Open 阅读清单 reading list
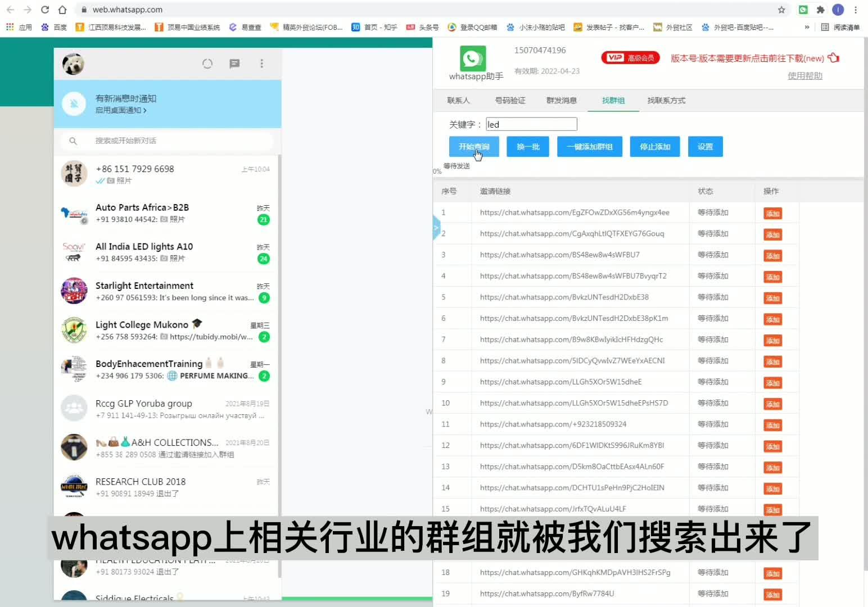The height and width of the screenshot is (607, 868). (x=840, y=27)
